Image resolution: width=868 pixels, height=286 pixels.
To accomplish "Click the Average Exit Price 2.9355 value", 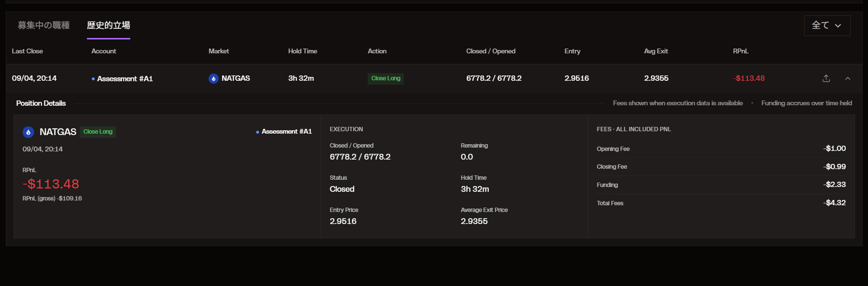I will coord(474,222).
